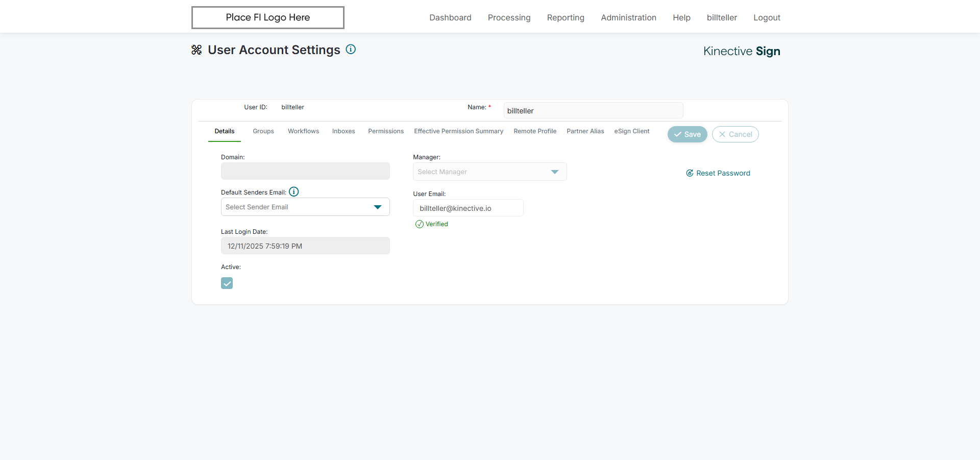Screen dimensions: 980x460
Task: Open the Workflows tab
Action: coord(303,131)
